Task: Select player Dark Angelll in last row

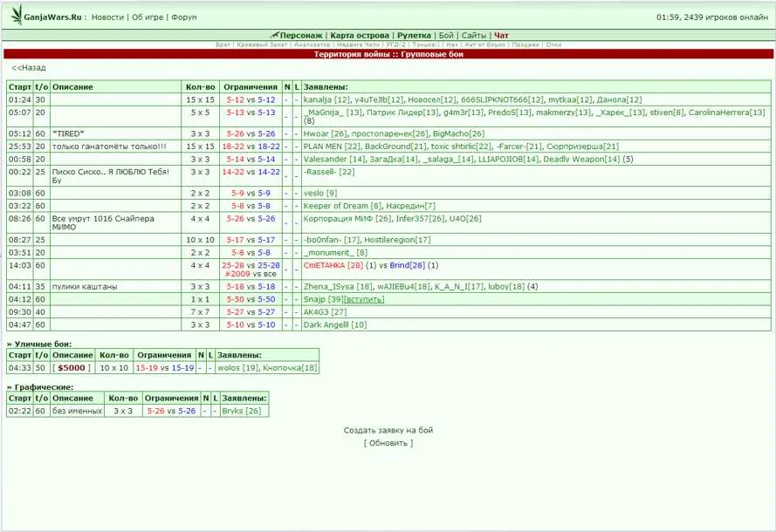Action: (x=326, y=325)
